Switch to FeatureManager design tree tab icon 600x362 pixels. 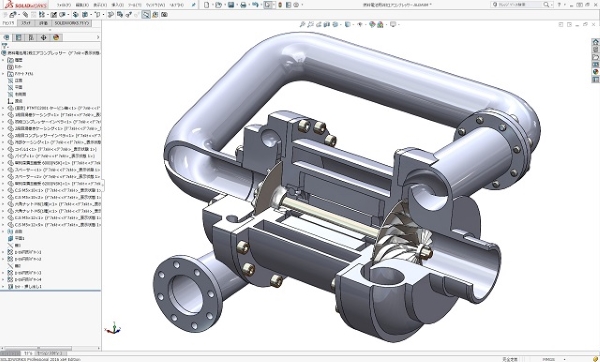pyautogui.click(x=6, y=37)
